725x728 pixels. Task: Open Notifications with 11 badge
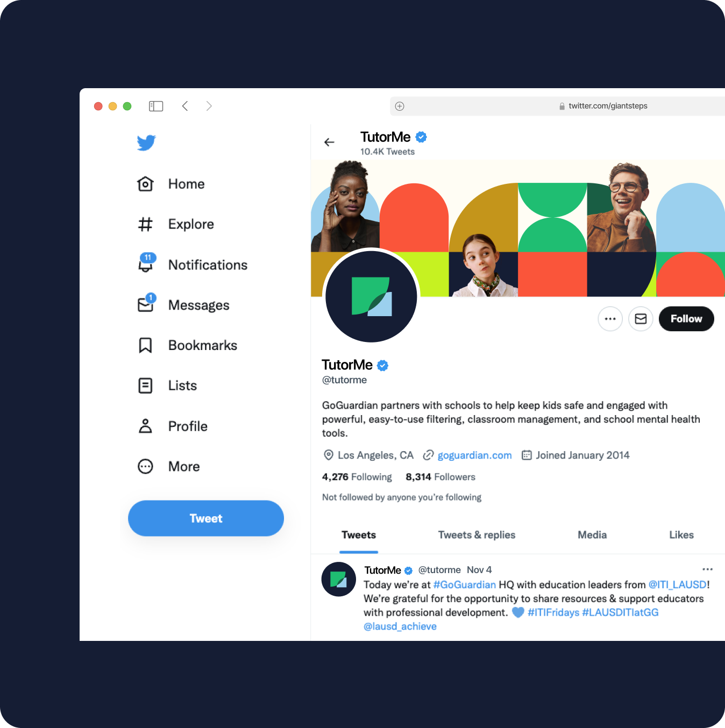(193, 264)
